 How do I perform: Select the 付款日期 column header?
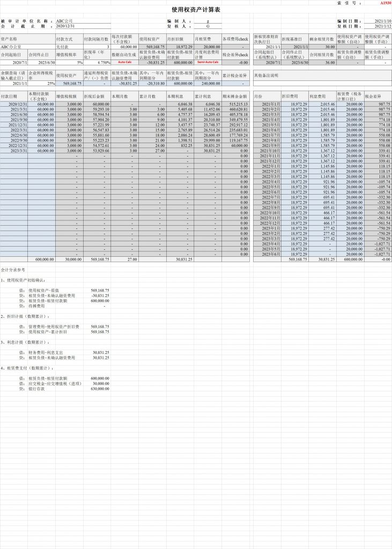[13, 97]
